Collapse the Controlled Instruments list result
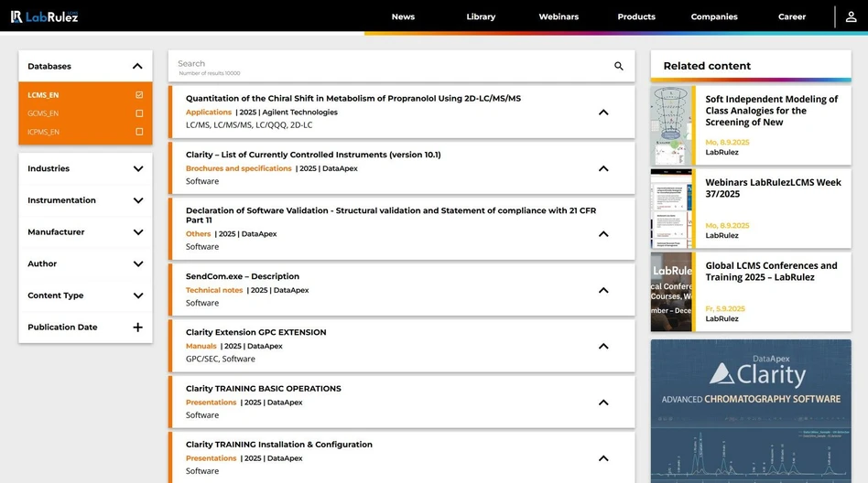 point(603,168)
